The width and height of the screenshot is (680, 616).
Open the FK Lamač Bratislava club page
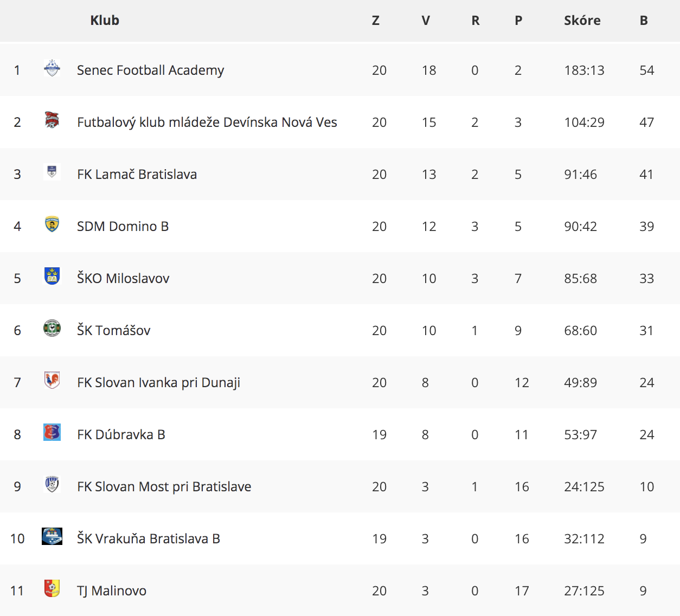[137, 175]
